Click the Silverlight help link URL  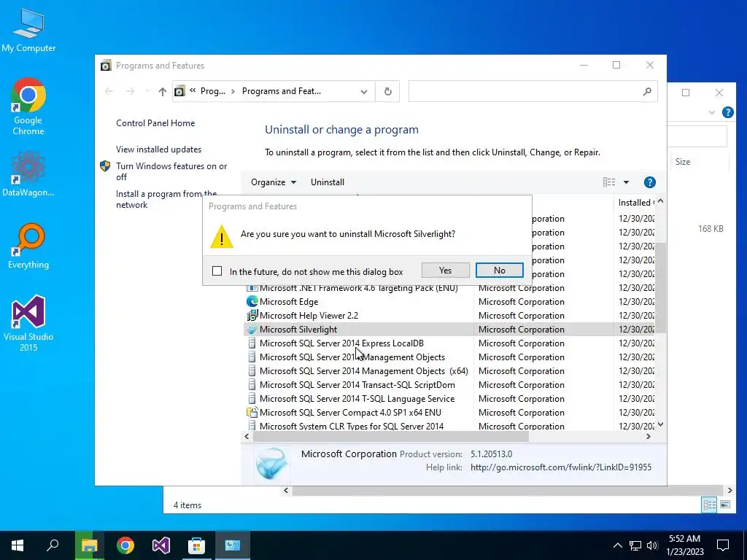click(x=561, y=467)
